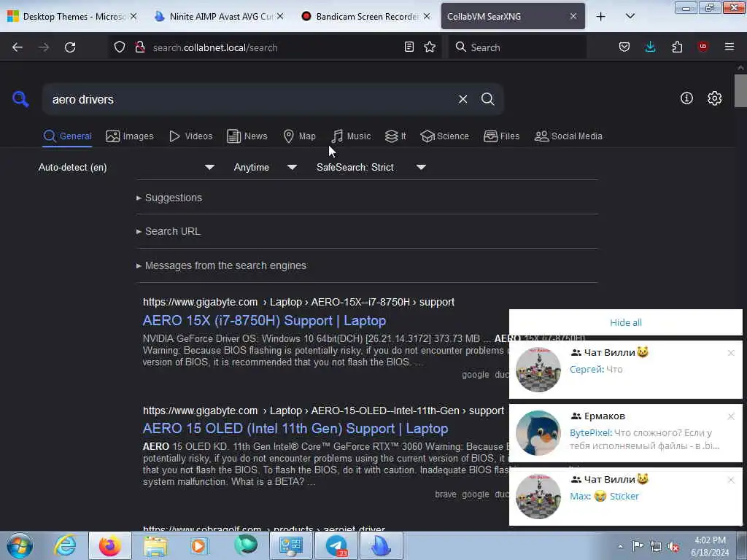
Task: List all tabs dropdown chevron
Action: tap(630, 16)
